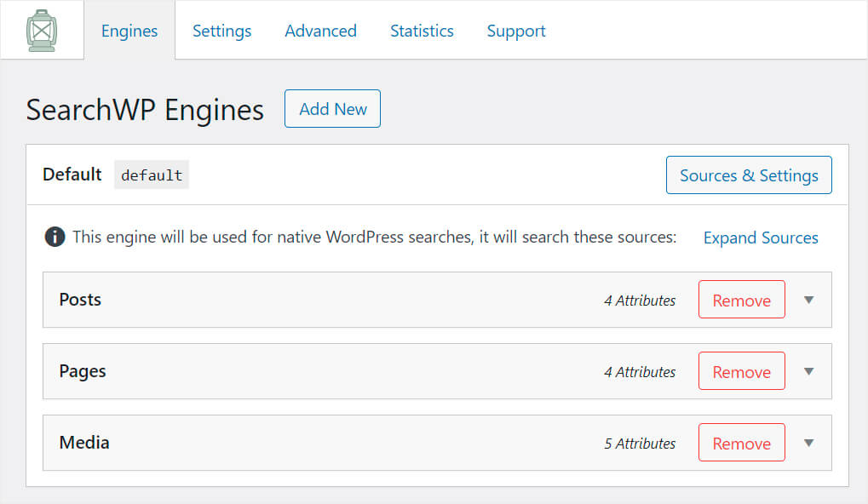Remove the Pages source
868x504 pixels.
click(742, 371)
